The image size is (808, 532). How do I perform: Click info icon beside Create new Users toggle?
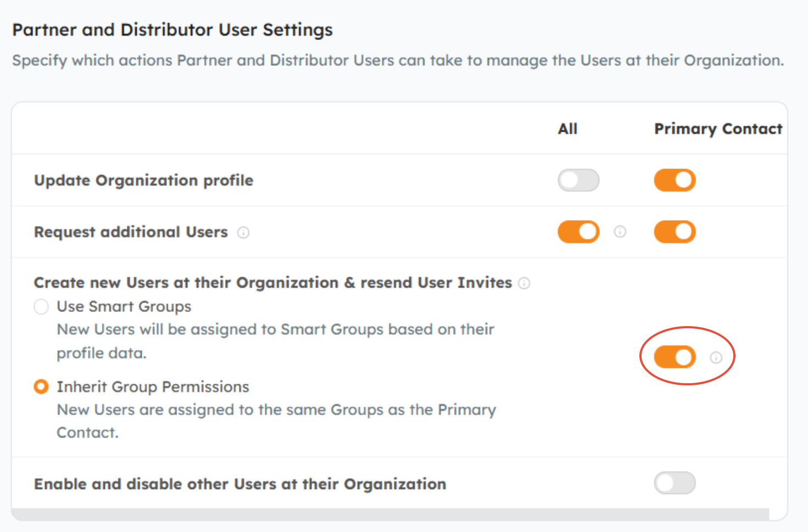[x=716, y=357]
